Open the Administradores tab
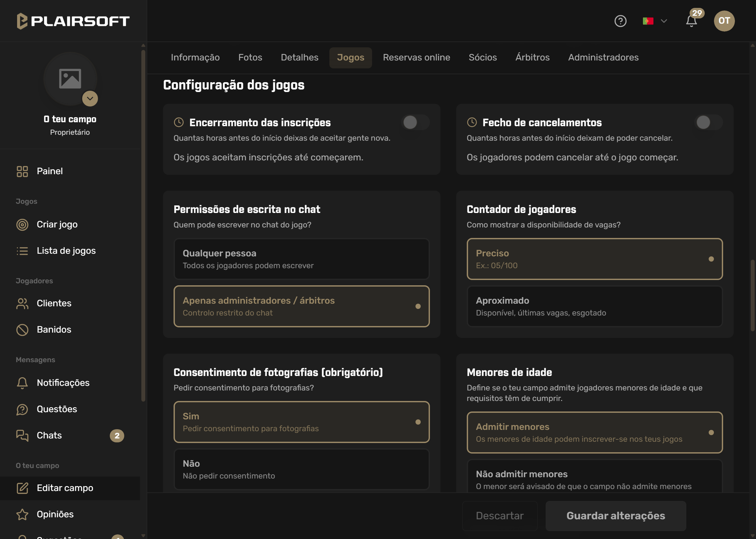The image size is (756, 539). (x=603, y=58)
